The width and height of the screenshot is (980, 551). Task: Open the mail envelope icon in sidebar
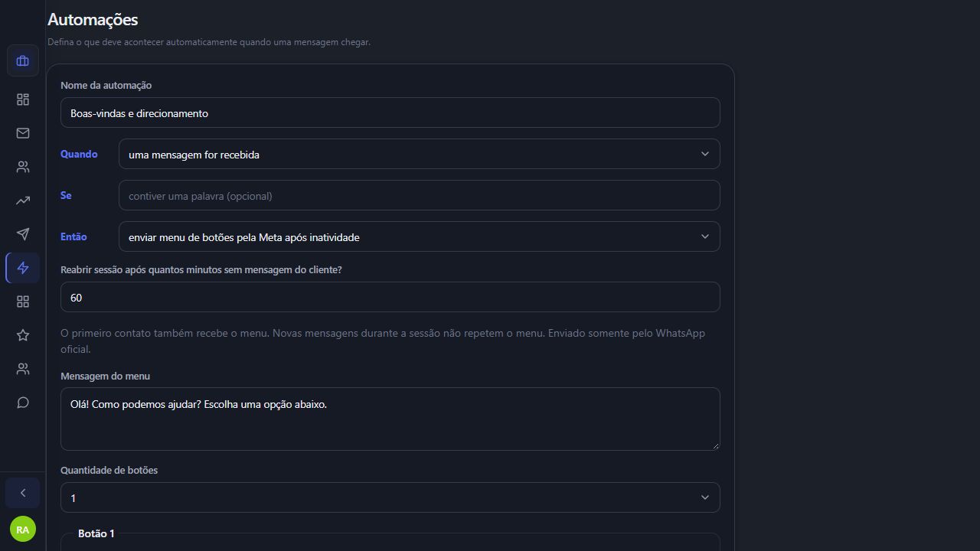23,133
